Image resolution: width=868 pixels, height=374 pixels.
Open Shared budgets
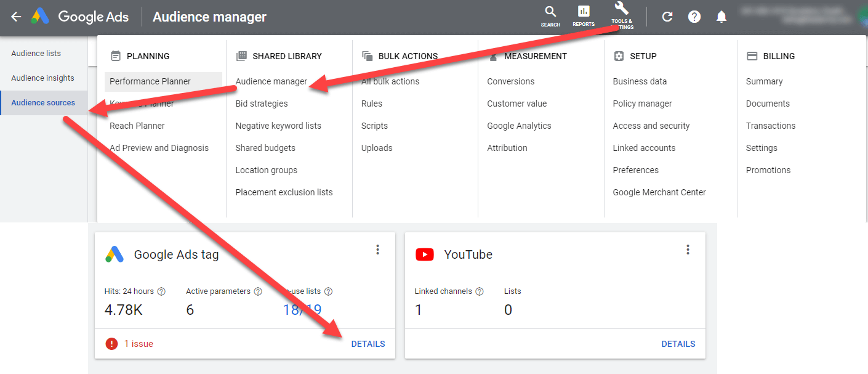coord(265,148)
